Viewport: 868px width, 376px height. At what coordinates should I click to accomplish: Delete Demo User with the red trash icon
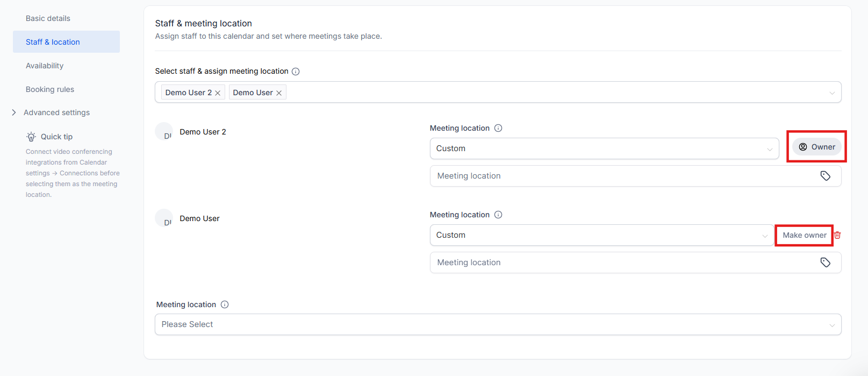(837, 235)
